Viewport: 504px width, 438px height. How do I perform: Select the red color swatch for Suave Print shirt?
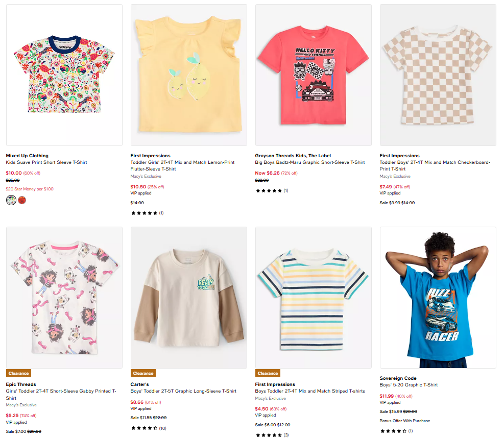22,200
